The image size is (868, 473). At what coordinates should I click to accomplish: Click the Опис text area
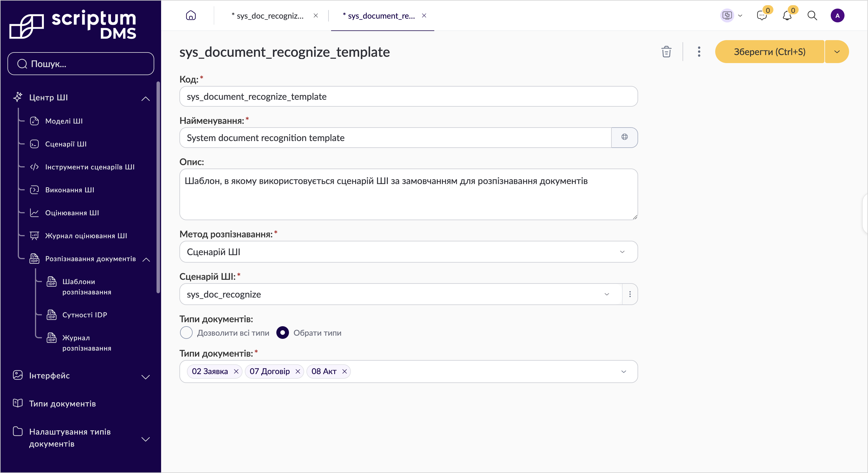pyautogui.click(x=408, y=194)
